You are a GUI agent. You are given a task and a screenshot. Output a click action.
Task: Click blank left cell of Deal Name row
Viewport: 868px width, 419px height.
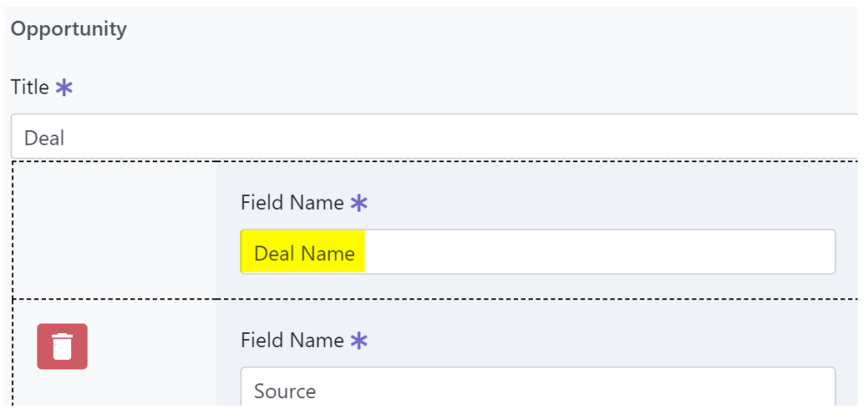115,230
